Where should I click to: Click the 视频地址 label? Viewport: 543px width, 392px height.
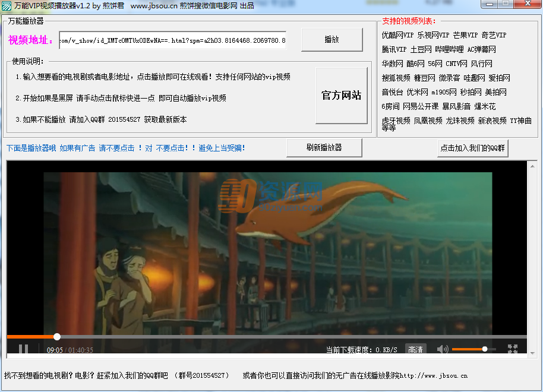click(31, 40)
